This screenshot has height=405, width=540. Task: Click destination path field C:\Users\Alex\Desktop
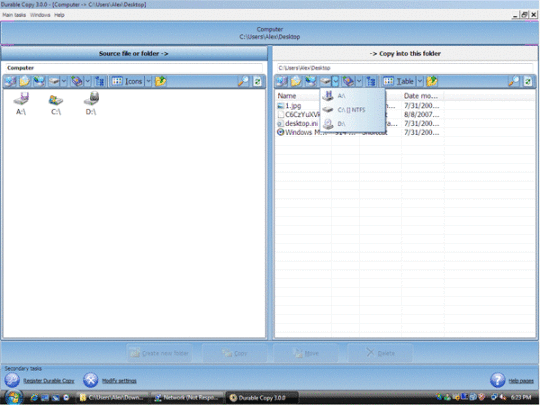pos(405,68)
